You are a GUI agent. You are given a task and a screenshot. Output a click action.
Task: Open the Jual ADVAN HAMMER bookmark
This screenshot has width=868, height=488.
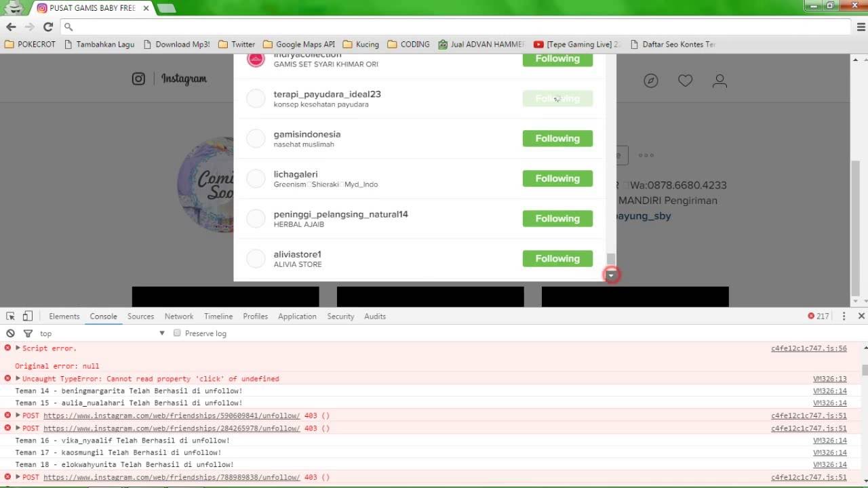coord(481,44)
